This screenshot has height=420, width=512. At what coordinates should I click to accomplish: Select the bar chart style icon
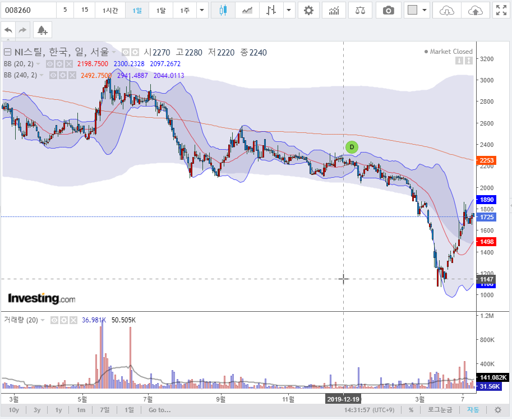(271, 11)
